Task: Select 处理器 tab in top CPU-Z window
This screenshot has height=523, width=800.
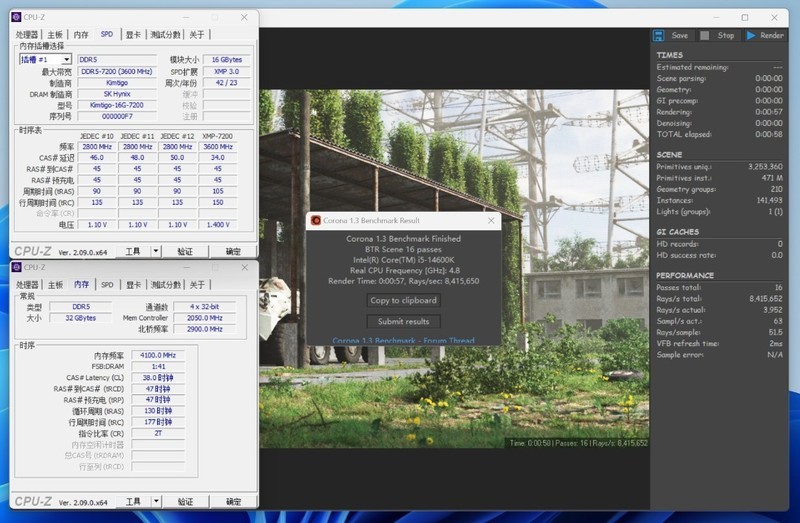Action: click(x=27, y=34)
